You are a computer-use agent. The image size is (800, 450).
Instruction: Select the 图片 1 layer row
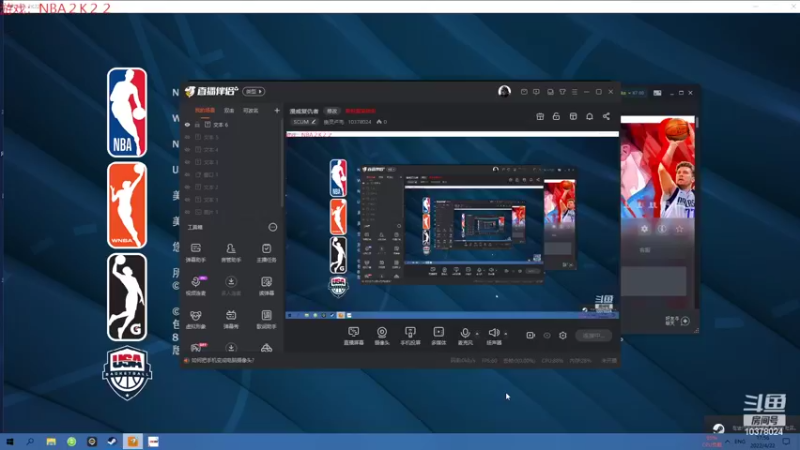[231, 212]
